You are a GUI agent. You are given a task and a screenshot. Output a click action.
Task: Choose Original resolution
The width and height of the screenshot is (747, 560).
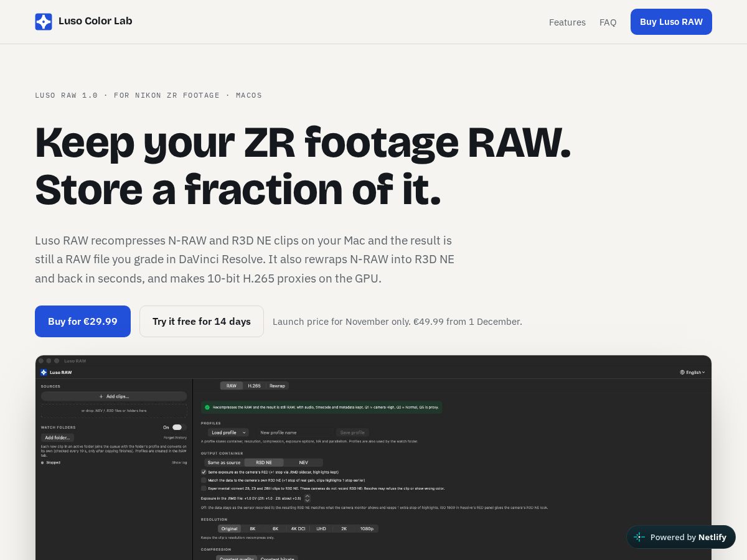229,528
